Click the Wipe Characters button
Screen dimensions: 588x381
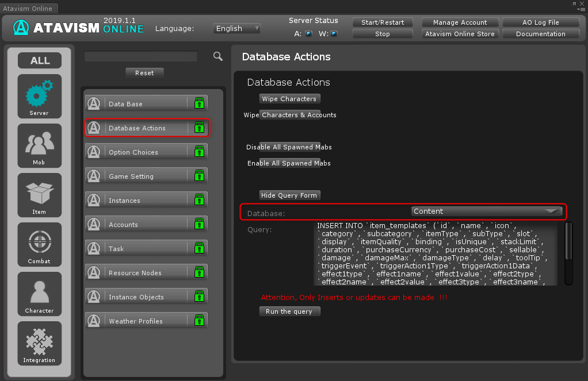point(289,99)
